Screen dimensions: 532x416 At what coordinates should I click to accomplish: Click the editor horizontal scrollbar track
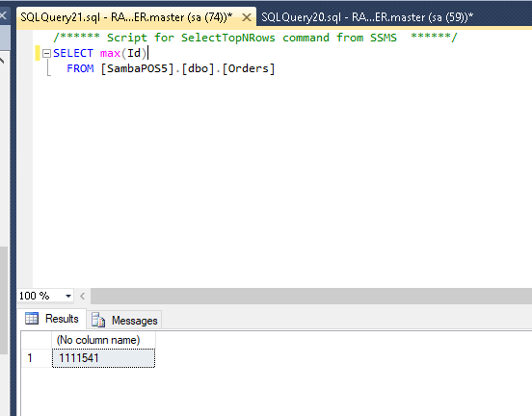tap(310, 296)
